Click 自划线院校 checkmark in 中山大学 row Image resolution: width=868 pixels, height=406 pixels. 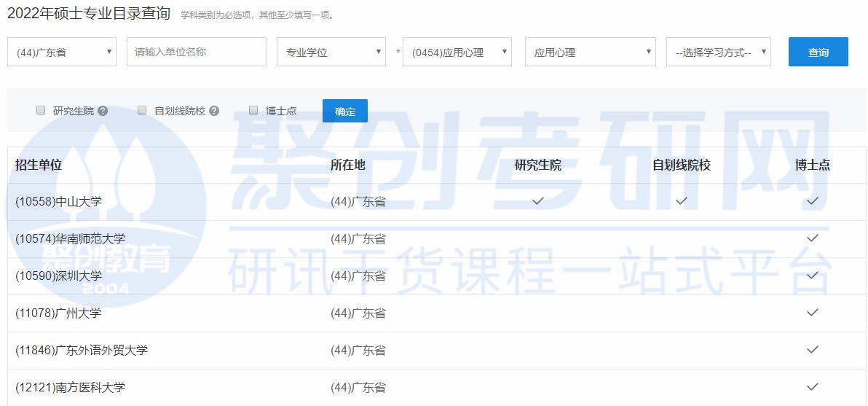tap(682, 201)
